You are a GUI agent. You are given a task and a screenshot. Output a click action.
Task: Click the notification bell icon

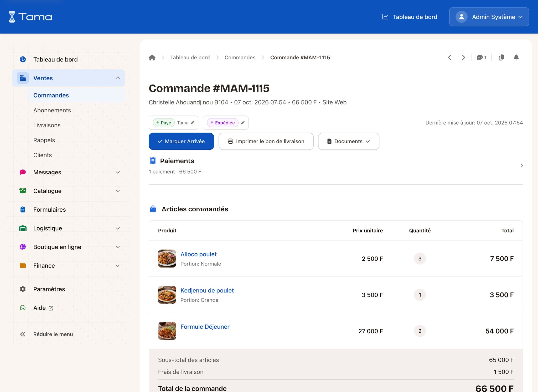pyautogui.click(x=516, y=58)
